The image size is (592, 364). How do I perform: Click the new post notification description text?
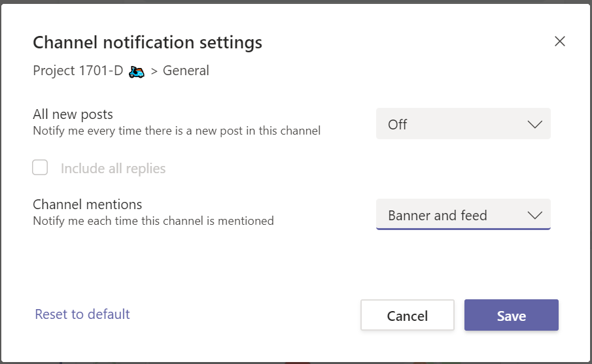pos(177,131)
